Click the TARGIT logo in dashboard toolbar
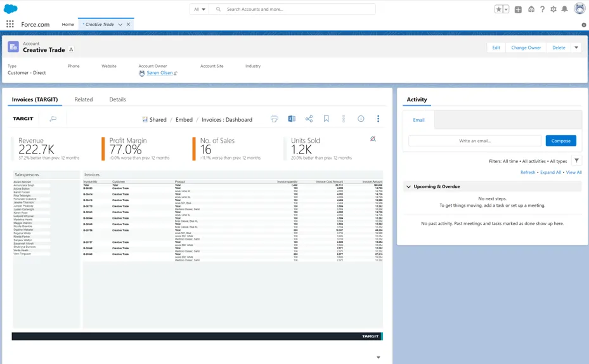Viewport: 589px width, 364px height. pos(23,119)
